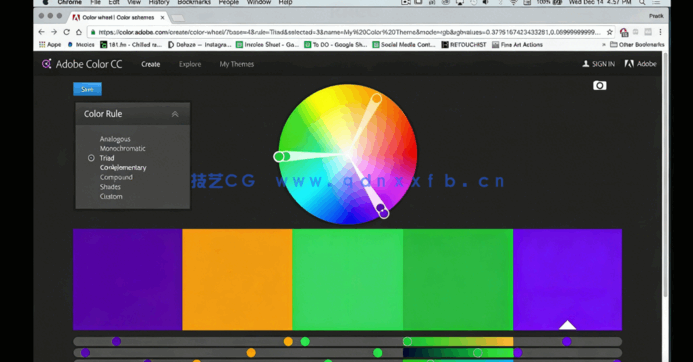Open the Apple menu
Viewport: 693px width, 362px height.
pyautogui.click(x=46, y=2)
